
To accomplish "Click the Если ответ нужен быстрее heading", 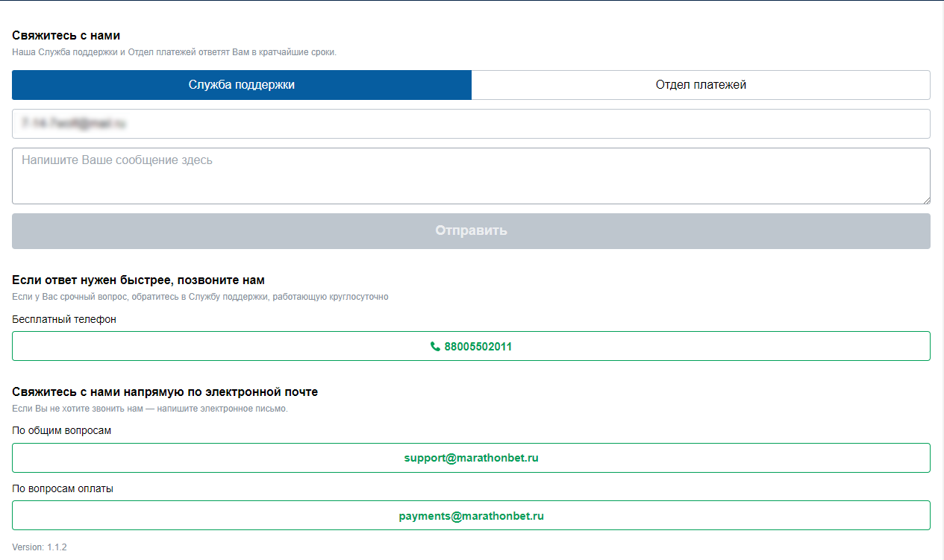I will pos(138,280).
